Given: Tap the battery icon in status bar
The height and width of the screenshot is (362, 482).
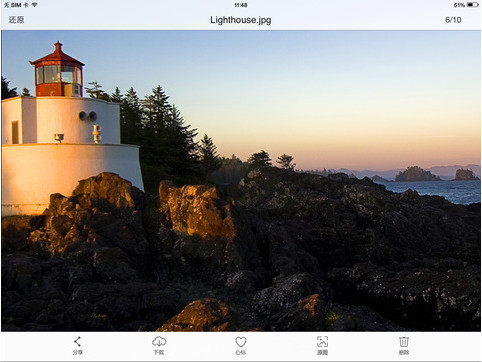Looking at the screenshot, I should tap(473, 5).
